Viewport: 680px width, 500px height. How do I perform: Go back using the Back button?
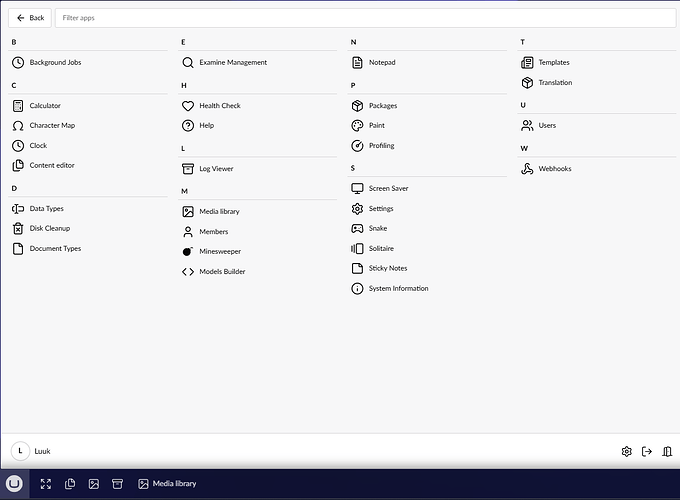[30, 18]
